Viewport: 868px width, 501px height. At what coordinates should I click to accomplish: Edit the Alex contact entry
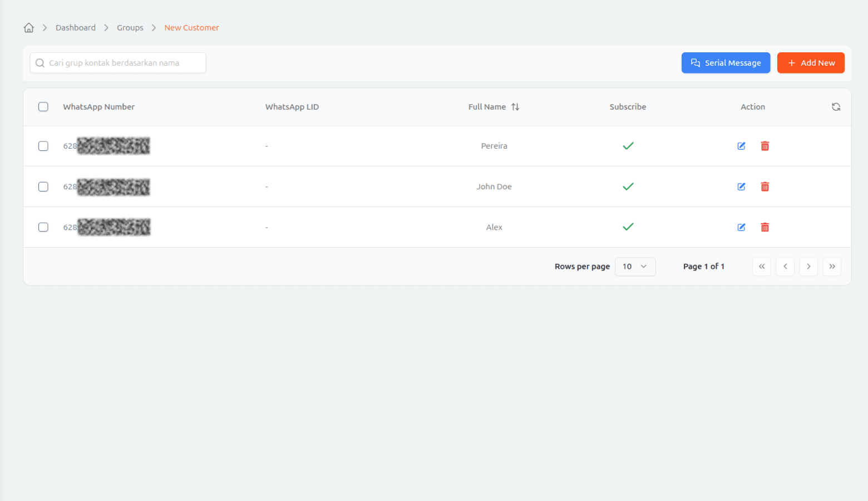pyautogui.click(x=741, y=227)
